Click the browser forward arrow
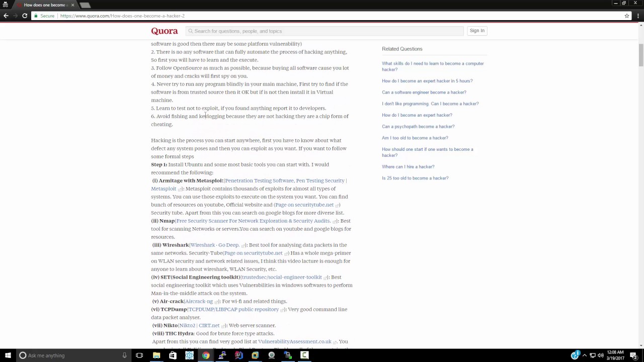The width and height of the screenshot is (644, 362). click(15, 16)
